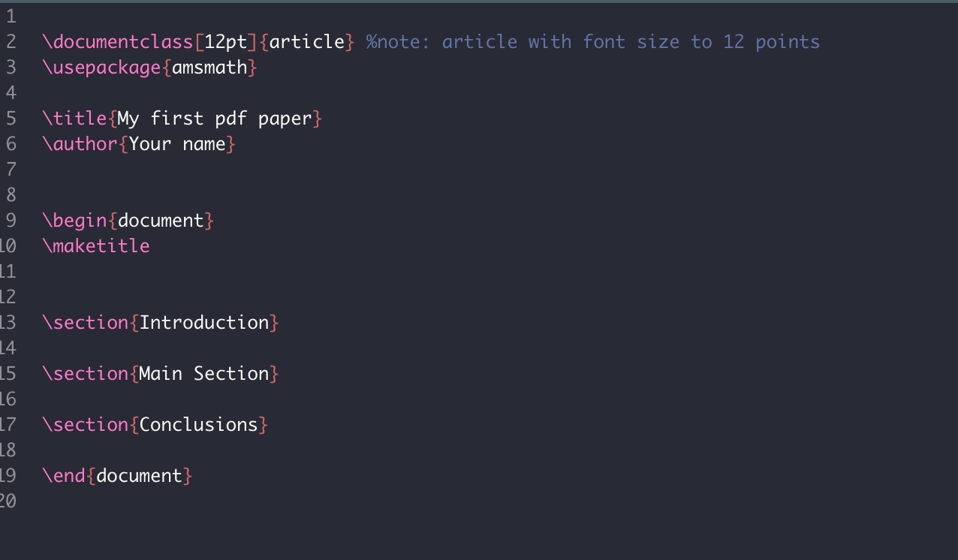Click the \author command
The width and height of the screenshot is (958, 560).
(x=80, y=144)
